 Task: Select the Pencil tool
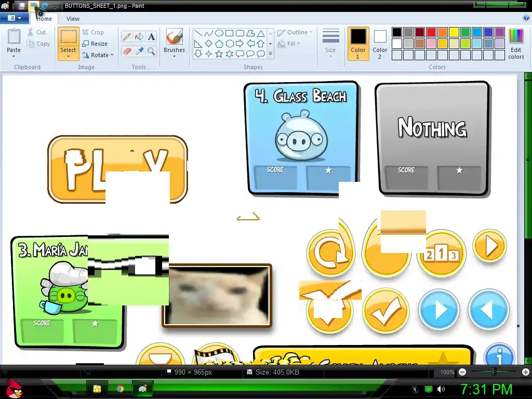click(x=127, y=37)
